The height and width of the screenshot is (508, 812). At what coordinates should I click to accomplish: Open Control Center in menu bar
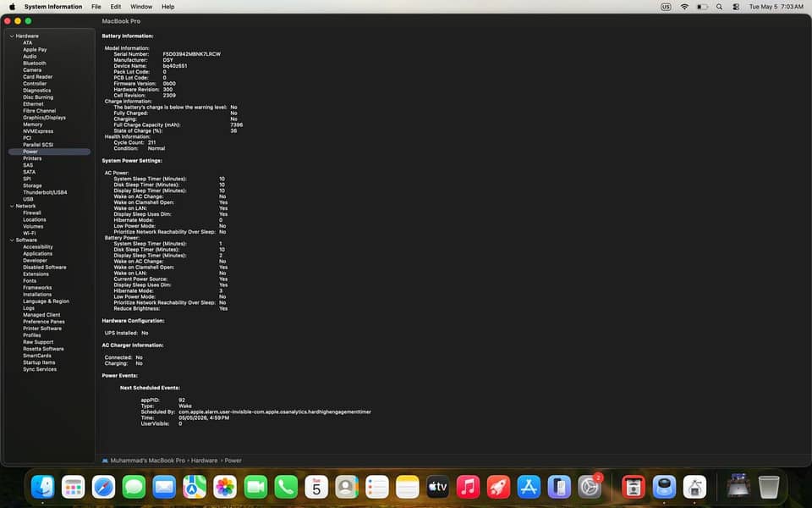click(x=736, y=7)
